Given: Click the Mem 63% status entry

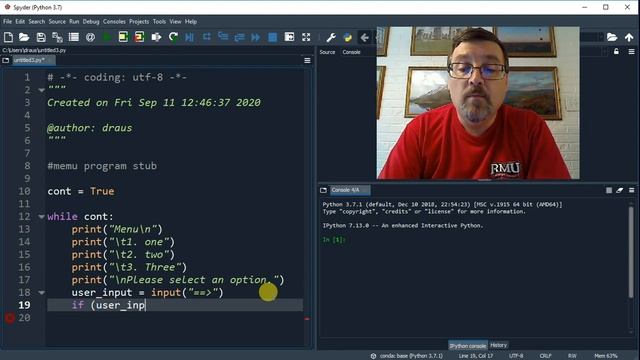Looking at the screenshot, I should 606,356.
